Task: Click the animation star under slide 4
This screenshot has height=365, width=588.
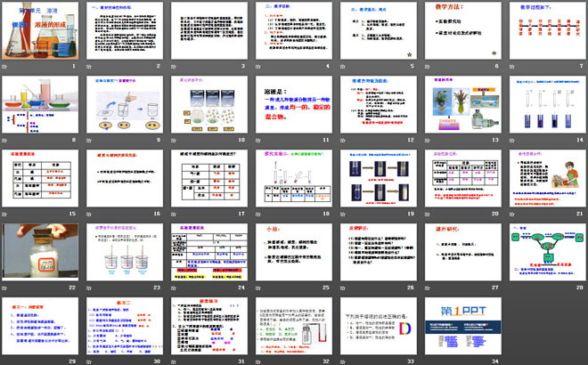Action: point(258,67)
